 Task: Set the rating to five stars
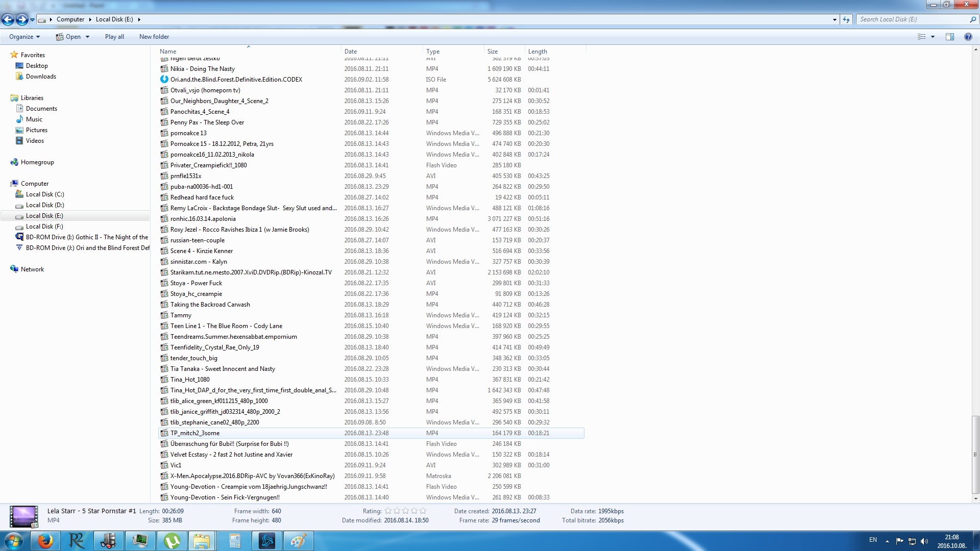pos(423,511)
